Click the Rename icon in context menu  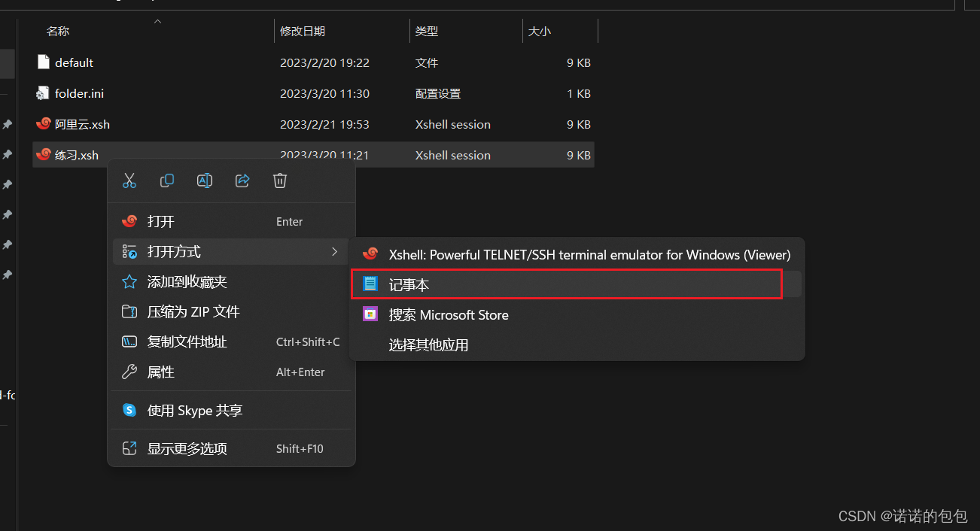point(205,181)
